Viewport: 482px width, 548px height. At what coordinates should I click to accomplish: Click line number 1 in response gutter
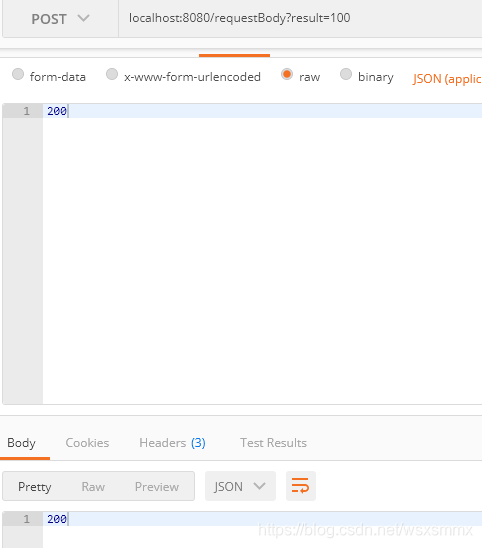click(27, 519)
